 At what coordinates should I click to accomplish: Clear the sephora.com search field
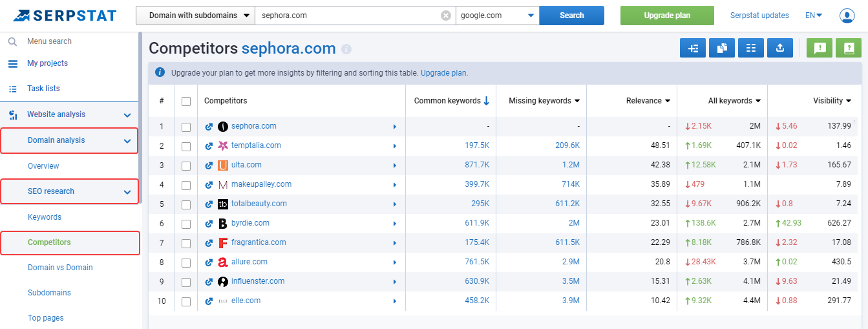pyautogui.click(x=446, y=16)
